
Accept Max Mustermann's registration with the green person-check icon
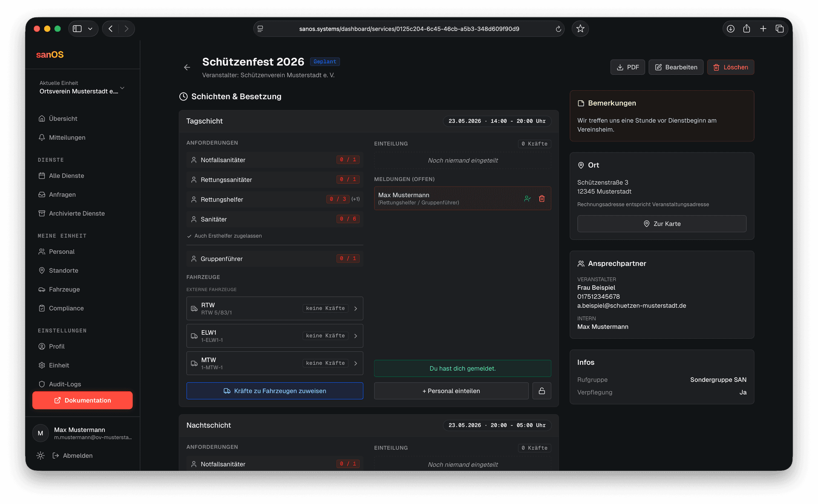coord(527,199)
